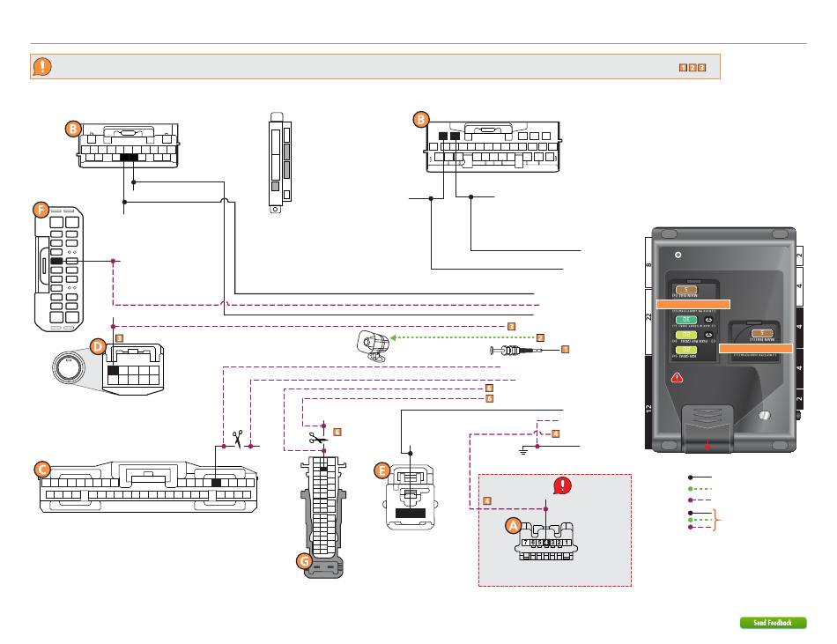Click the green Send Feedback button

773,623
